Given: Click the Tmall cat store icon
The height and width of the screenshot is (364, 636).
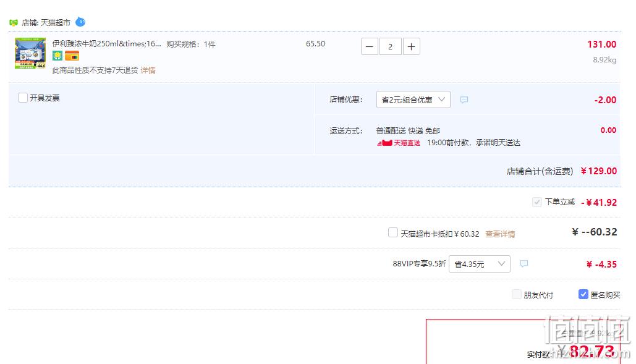Looking at the screenshot, I should pyautogui.click(x=14, y=23).
